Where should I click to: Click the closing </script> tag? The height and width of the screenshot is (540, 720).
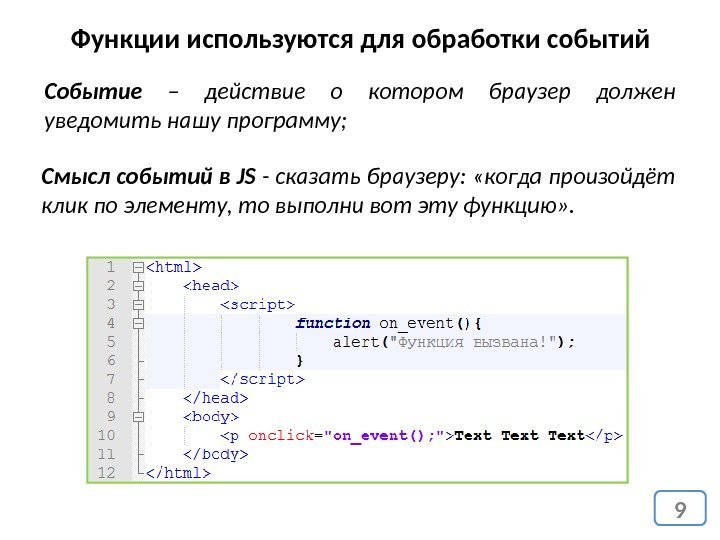pos(262,379)
